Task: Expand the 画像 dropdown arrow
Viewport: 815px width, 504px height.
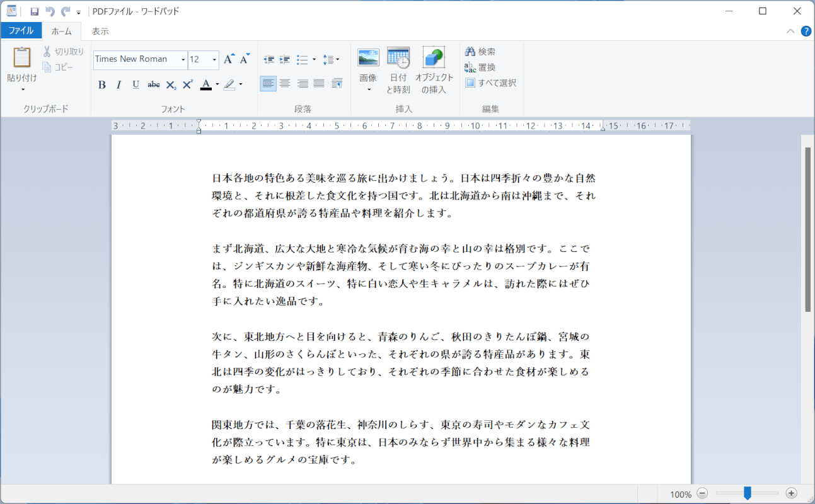Action: coord(369,89)
